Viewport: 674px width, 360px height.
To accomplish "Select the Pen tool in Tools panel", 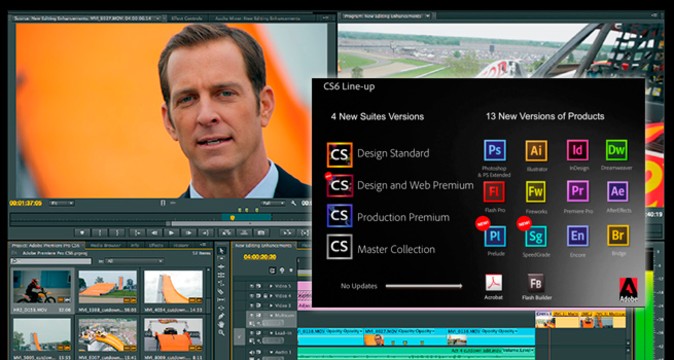I will [x=221, y=316].
